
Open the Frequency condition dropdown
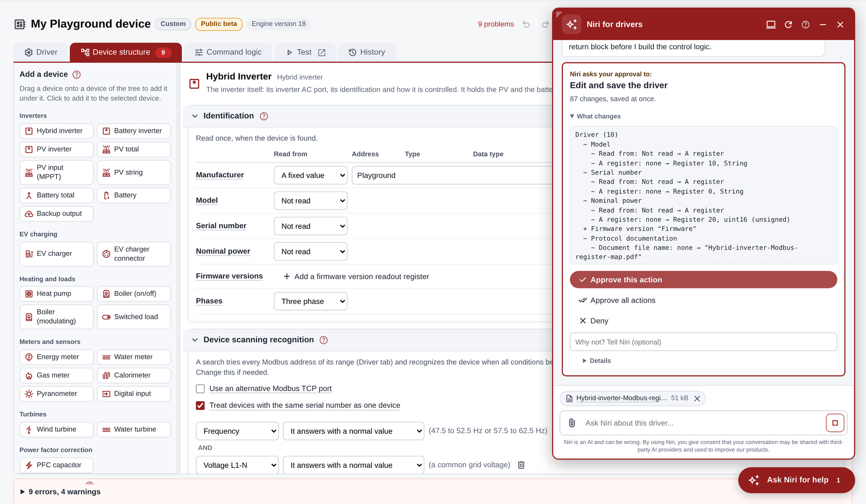(x=237, y=431)
